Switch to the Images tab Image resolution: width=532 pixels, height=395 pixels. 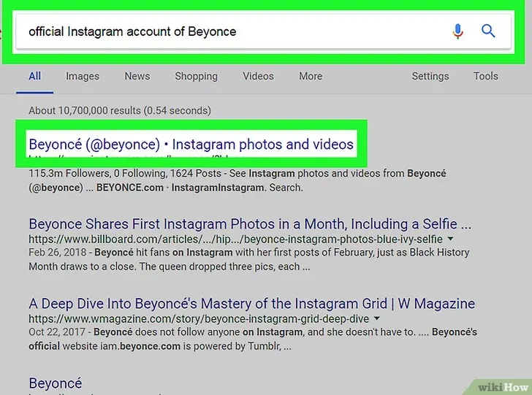[x=83, y=76]
